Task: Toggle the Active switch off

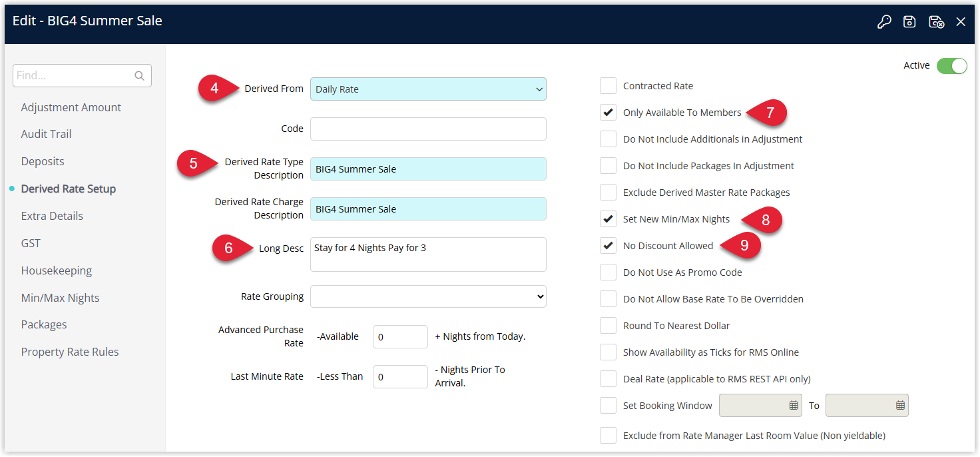Action: pos(951,65)
